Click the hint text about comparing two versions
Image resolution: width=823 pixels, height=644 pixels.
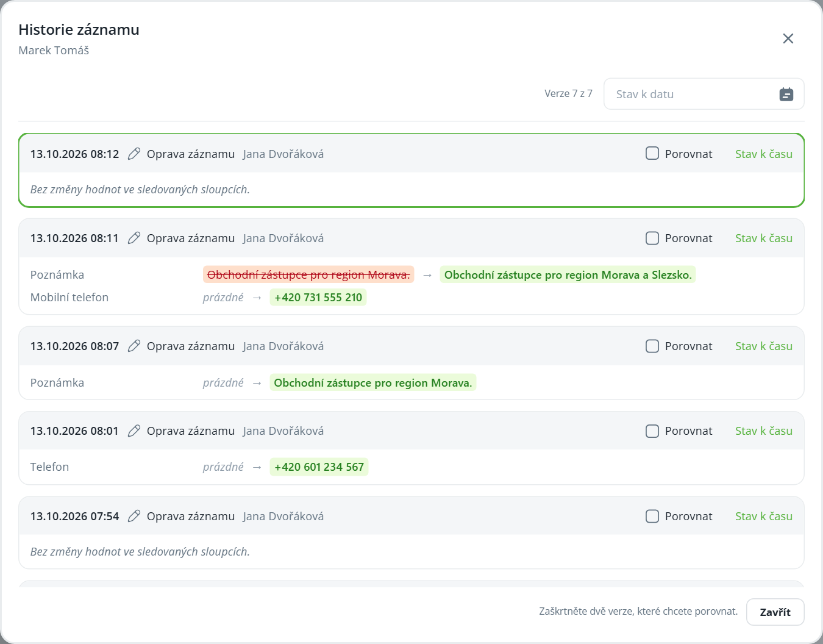tap(638, 611)
